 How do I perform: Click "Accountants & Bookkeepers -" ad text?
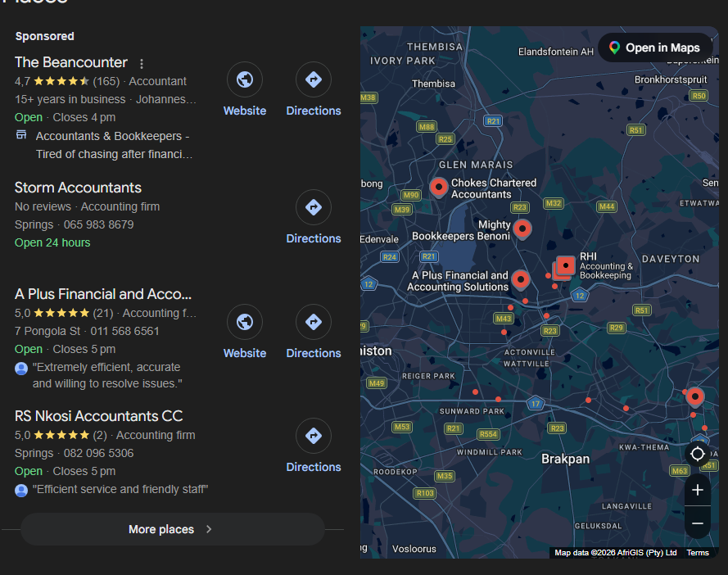[x=112, y=136]
